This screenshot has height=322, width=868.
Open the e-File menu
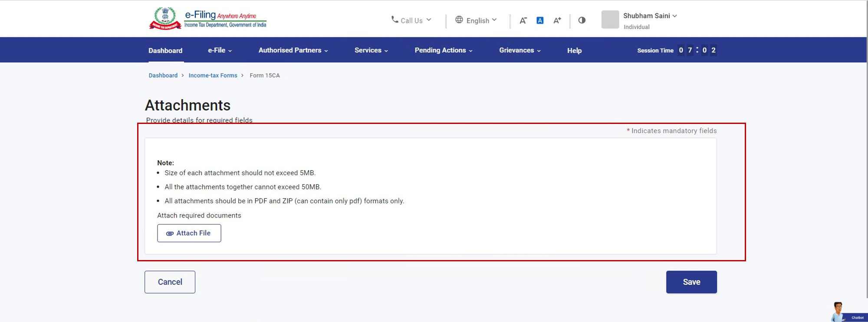[220, 50]
